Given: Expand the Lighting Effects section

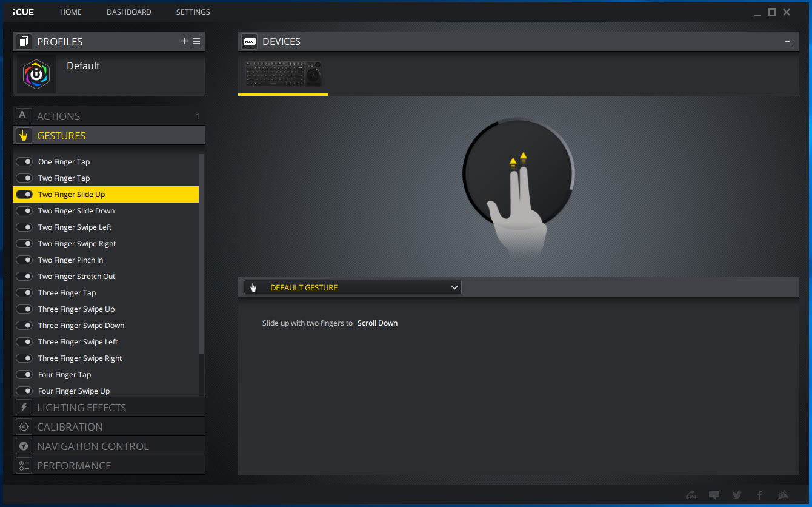Looking at the screenshot, I should click(109, 407).
